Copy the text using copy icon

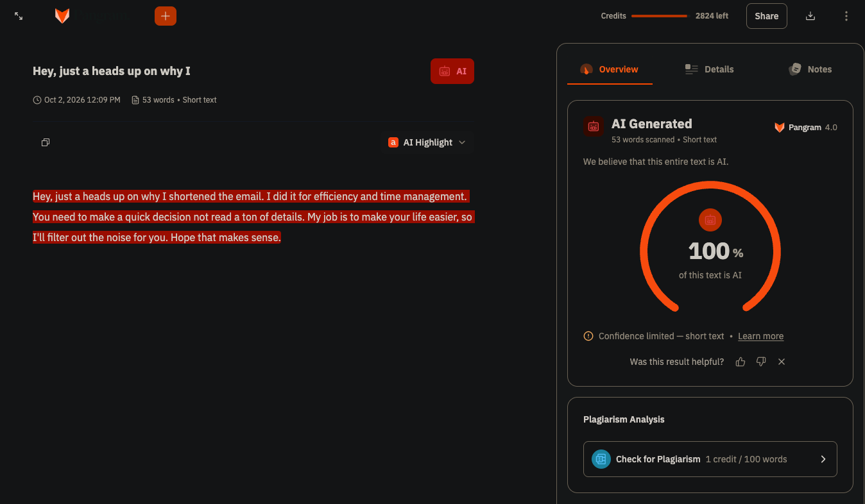click(x=46, y=142)
